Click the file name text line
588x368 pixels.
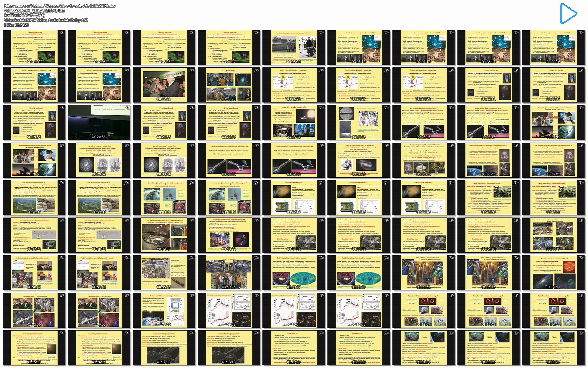pos(60,6)
